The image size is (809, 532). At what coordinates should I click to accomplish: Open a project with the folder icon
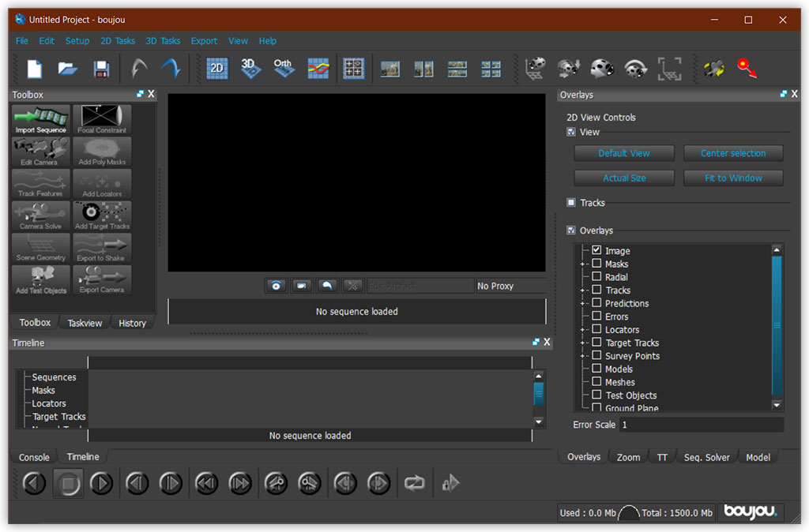click(x=68, y=69)
